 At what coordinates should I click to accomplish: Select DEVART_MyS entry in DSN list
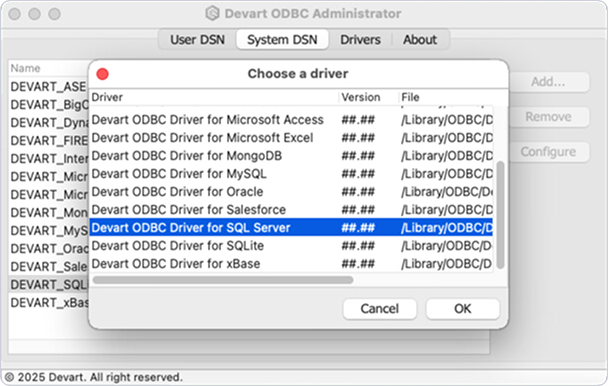tap(48, 231)
